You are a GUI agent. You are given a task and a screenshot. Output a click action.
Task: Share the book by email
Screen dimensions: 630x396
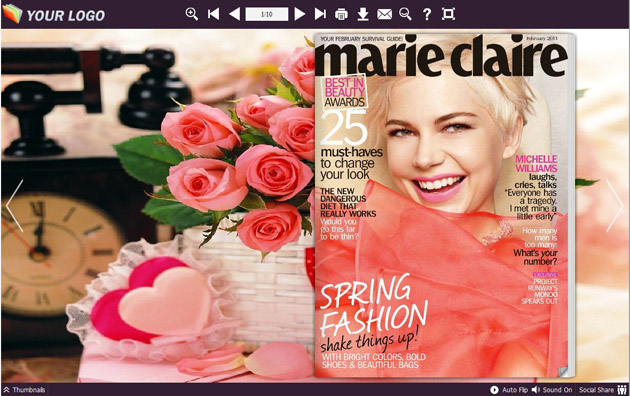click(x=384, y=14)
